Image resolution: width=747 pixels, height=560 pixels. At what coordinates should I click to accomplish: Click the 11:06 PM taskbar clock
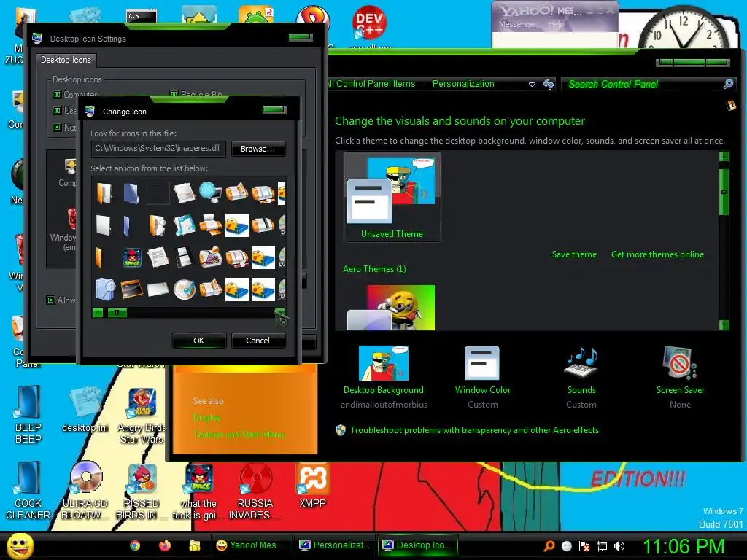[x=684, y=546]
